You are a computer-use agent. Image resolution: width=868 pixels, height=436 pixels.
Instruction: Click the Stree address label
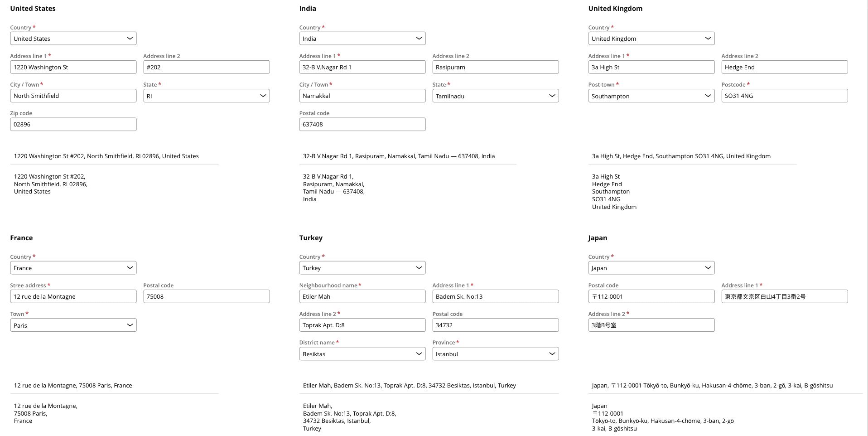(x=28, y=286)
